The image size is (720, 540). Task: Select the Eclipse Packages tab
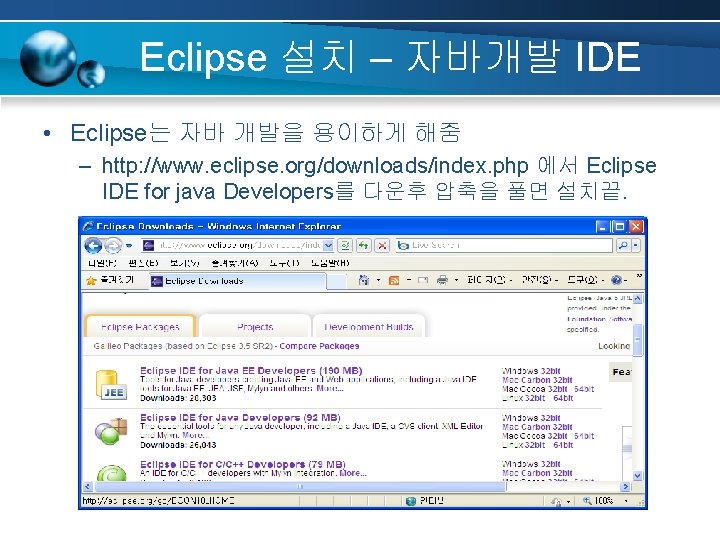click(140, 326)
